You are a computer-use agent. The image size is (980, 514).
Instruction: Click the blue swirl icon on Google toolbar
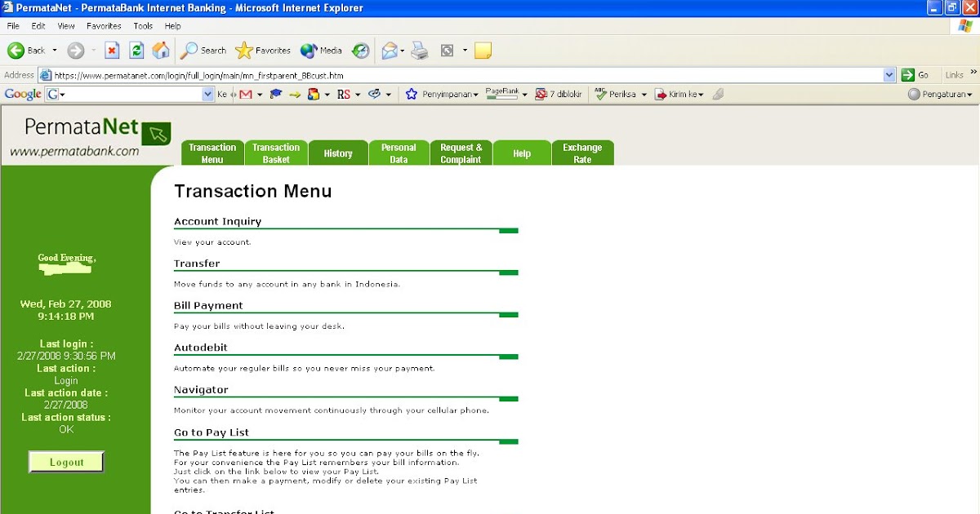[374, 95]
